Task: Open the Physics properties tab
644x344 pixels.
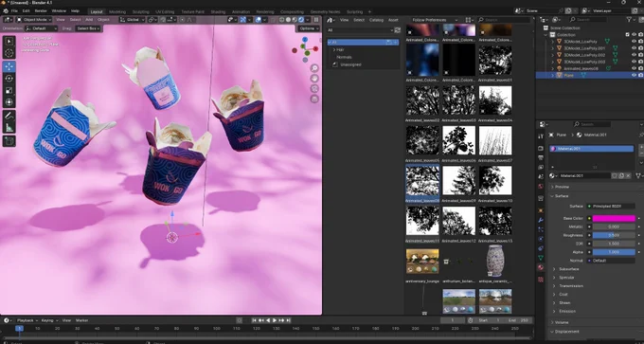Action: 541,239
